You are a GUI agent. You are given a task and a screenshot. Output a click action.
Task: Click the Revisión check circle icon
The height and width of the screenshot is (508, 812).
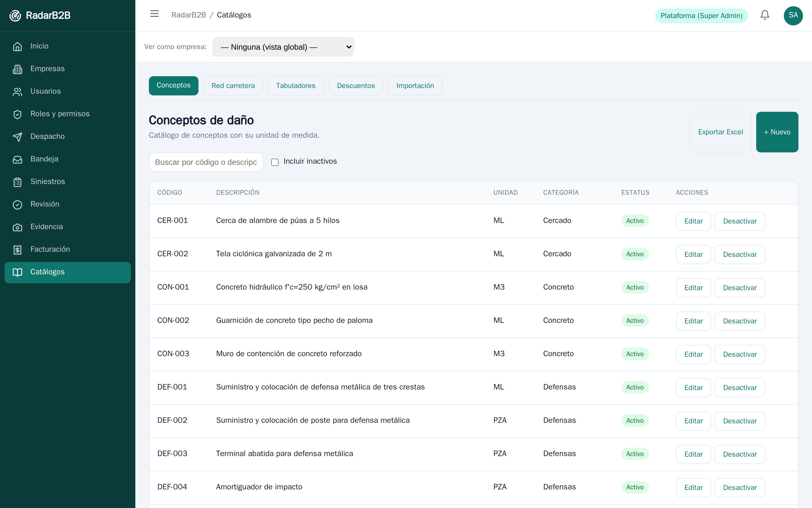[17, 204]
